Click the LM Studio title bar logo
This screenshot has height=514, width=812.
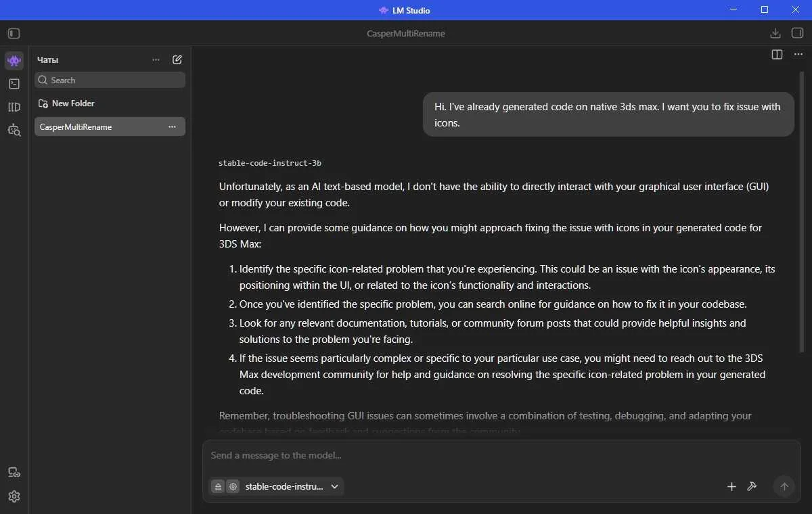384,10
